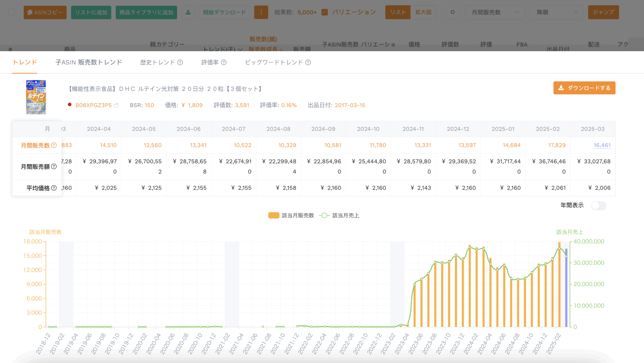This screenshot has width=644, height=363.
Task: Toggle 該当月売上 legend line marker
Action: tap(324, 215)
